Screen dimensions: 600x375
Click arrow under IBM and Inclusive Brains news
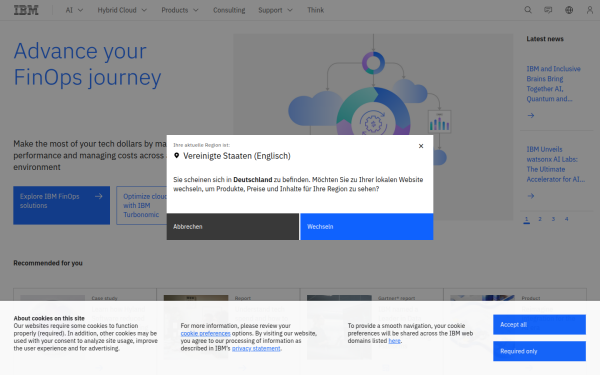pos(531,115)
